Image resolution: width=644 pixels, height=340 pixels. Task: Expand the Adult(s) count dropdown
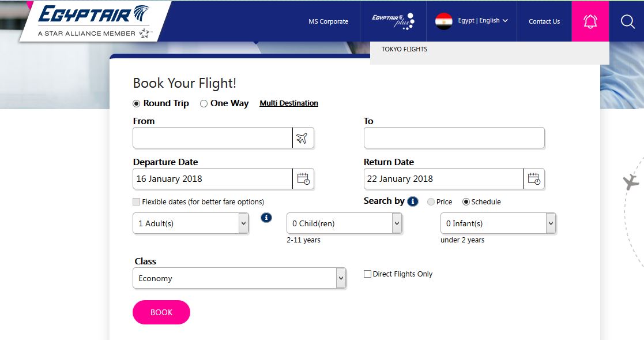pos(191,223)
